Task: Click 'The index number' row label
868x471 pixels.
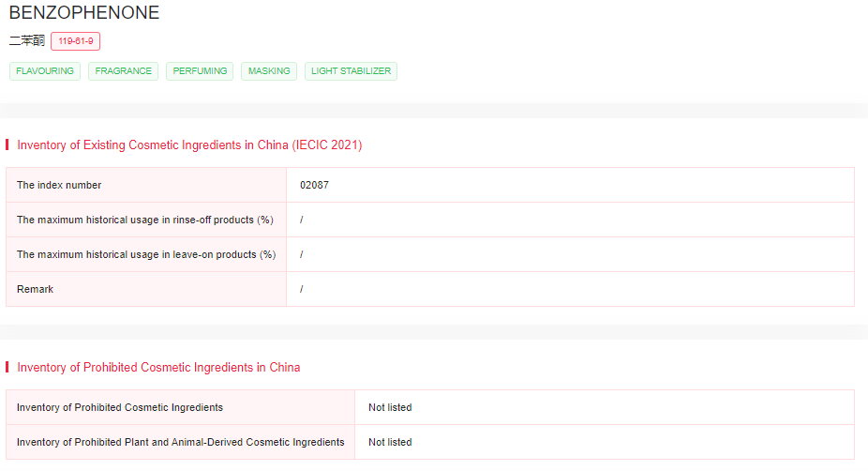Action: tap(59, 185)
